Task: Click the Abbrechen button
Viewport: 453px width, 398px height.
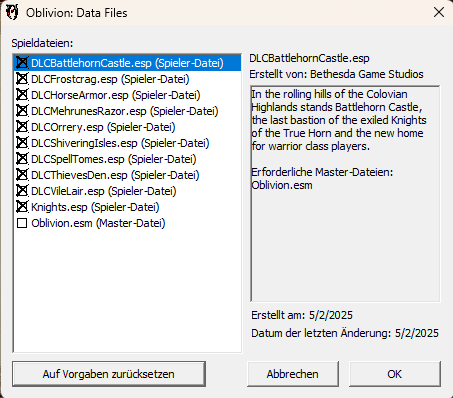Action: pyautogui.click(x=293, y=374)
